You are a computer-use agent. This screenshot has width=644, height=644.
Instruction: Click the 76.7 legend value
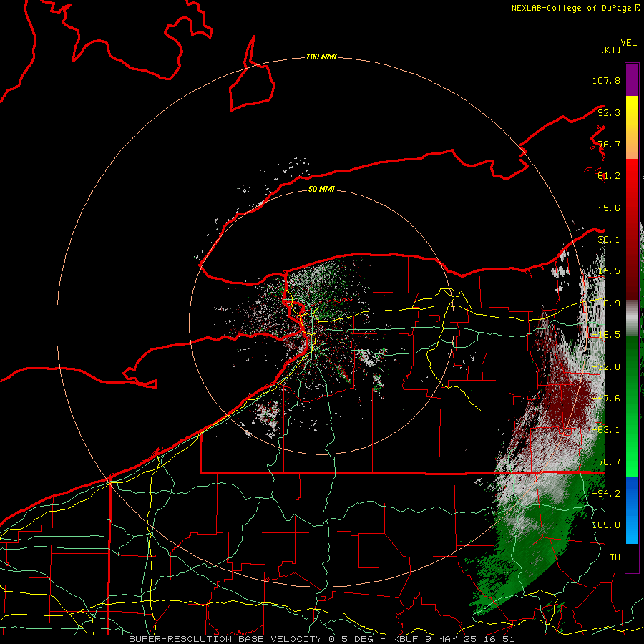(x=609, y=144)
